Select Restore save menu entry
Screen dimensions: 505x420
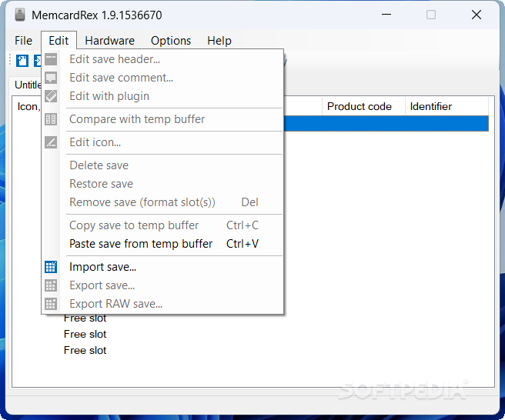pos(162,184)
